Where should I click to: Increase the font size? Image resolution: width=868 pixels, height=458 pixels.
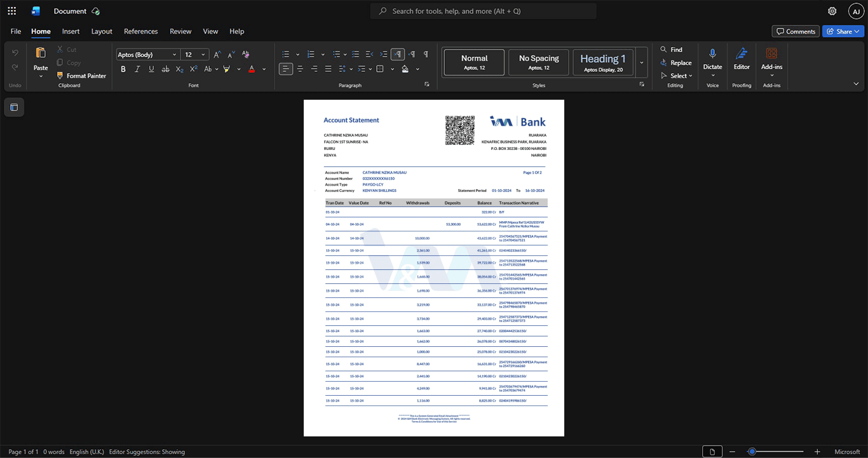(x=217, y=55)
